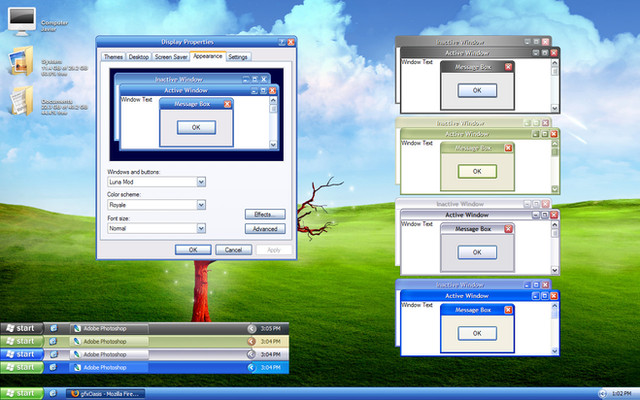Open the Start menu on the bottom taskbar
Screen dimensions: 640x400
(22, 393)
